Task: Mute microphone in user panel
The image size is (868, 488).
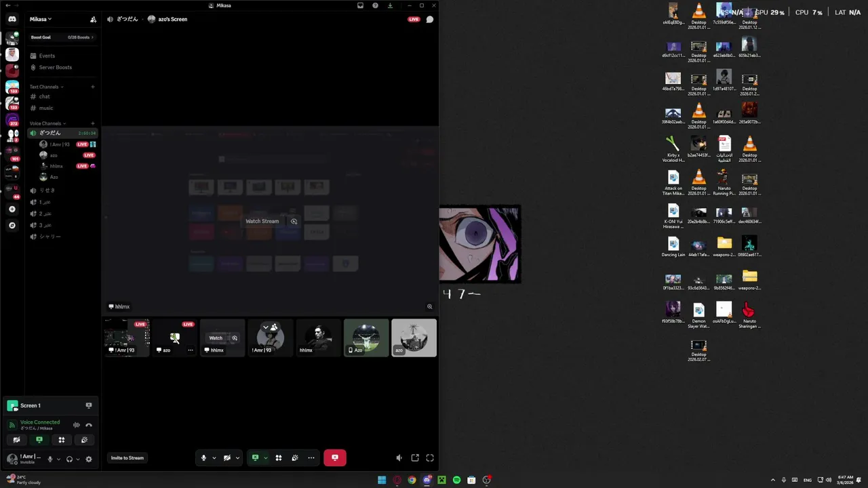Action: [50, 459]
